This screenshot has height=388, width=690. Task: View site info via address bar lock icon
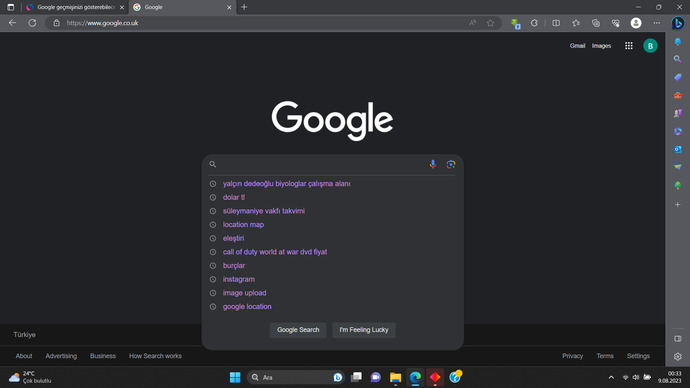tap(56, 23)
